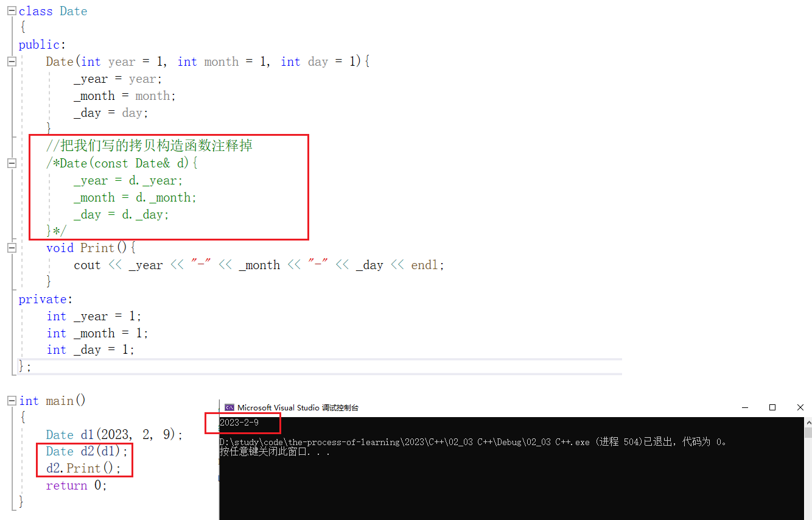
Task: Click the Chinese comment about copy constructor
Action: coord(149,146)
